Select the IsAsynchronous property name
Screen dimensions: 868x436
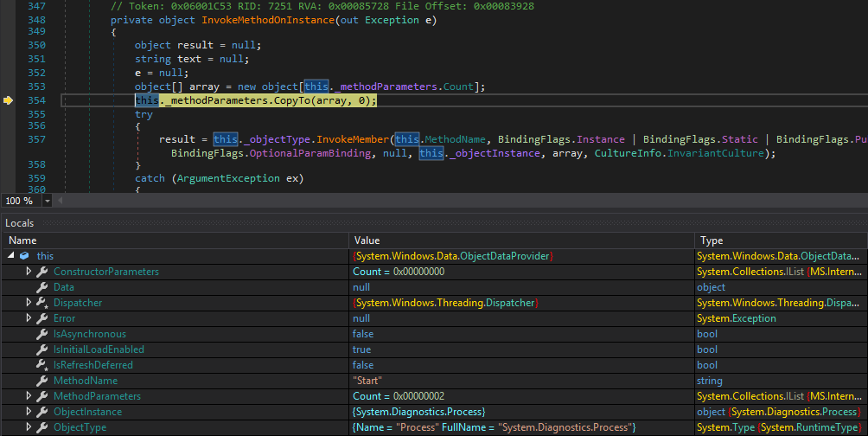pos(90,334)
